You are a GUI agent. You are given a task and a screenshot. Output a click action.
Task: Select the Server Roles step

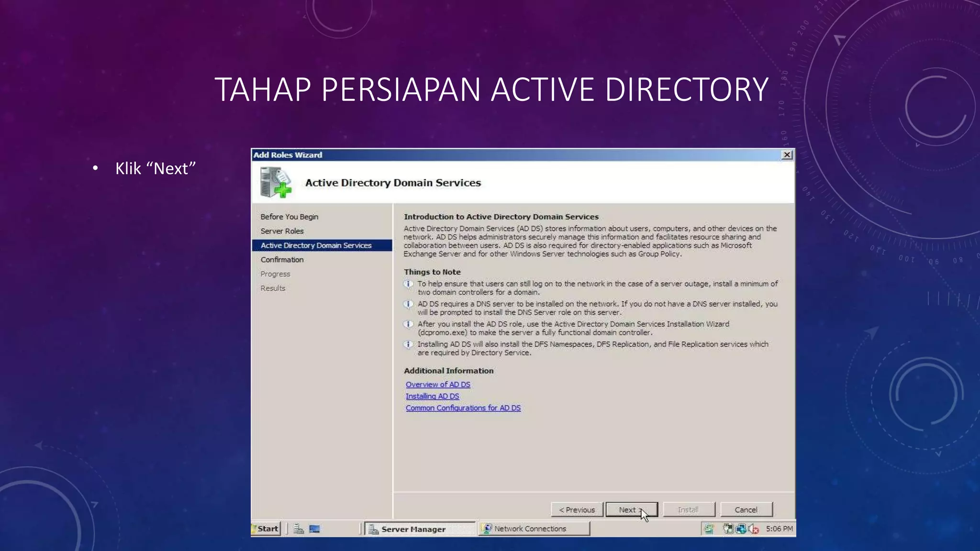[x=282, y=231]
